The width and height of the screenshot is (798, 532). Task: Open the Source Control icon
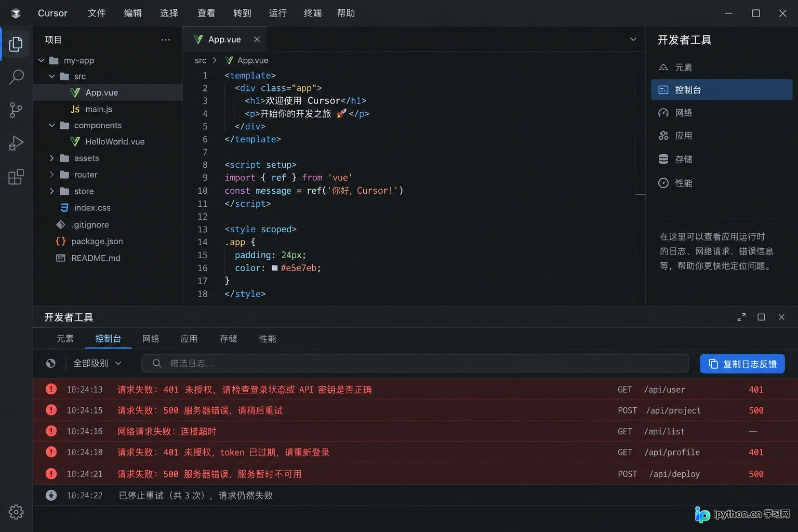16,110
